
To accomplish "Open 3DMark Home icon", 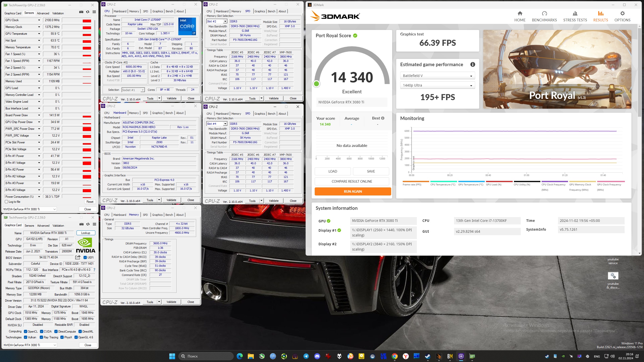I will point(520,13).
